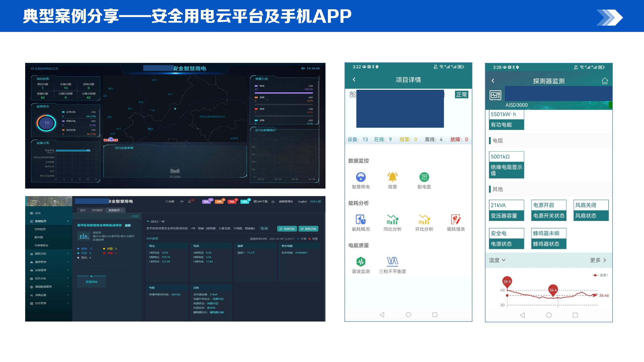Viewport: 644px width, 362px height.
Task: Open 智慧用电 icon in project details
Action: coord(361,177)
